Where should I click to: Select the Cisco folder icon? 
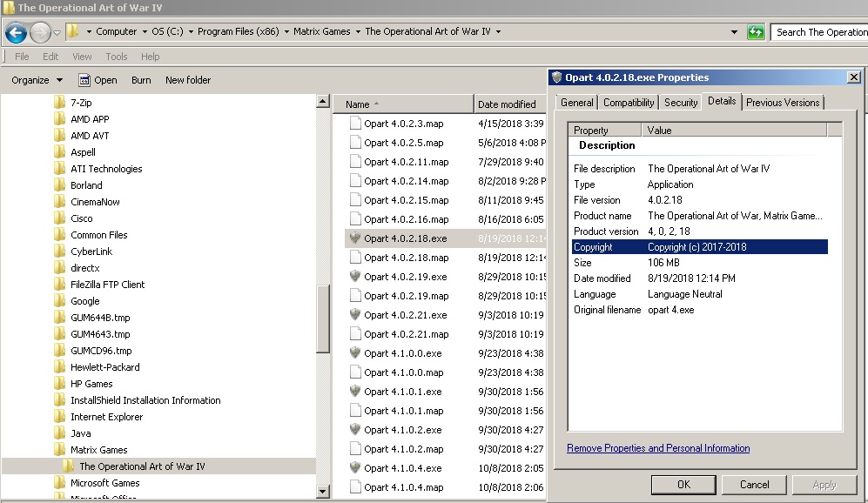coord(60,218)
